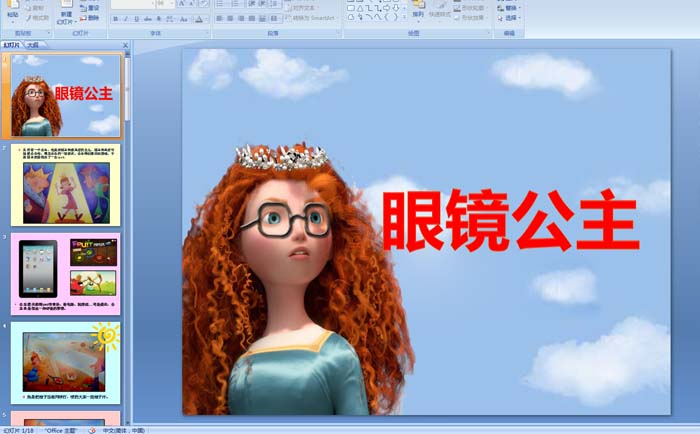Click the Delete (删除) slide icon
This screenshot has width=700, height=434.
click(83, 18)
